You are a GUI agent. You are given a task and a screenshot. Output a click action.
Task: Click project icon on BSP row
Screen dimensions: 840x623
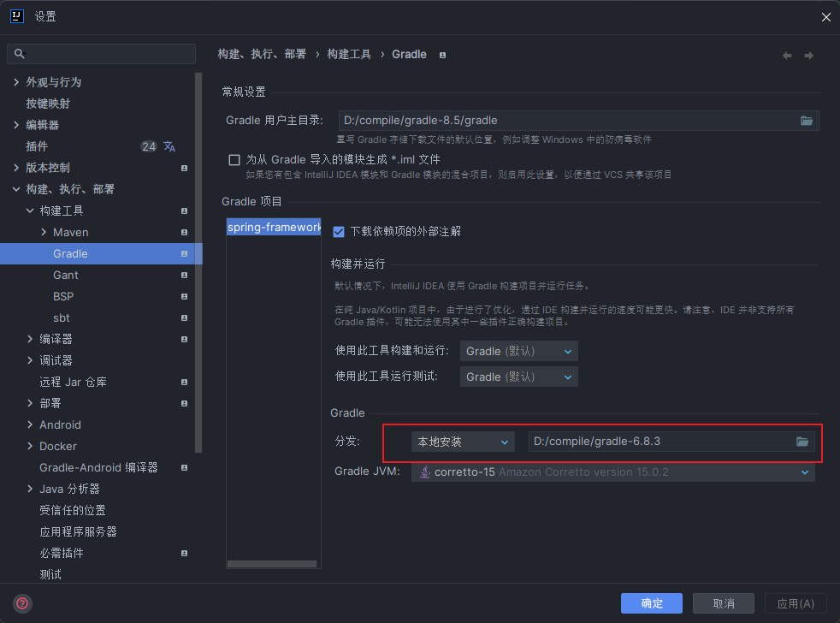(x=184, y=296)
